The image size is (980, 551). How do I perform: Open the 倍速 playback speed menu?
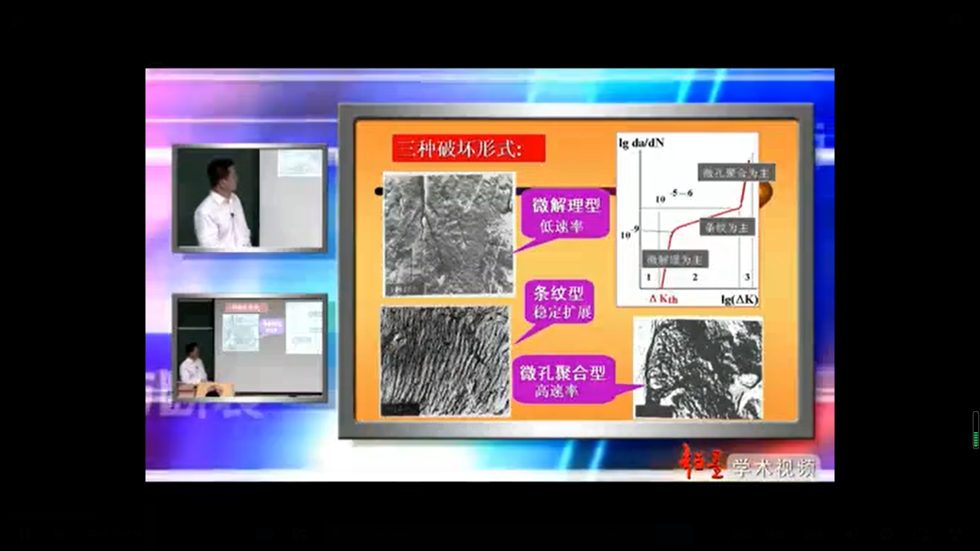813,534
